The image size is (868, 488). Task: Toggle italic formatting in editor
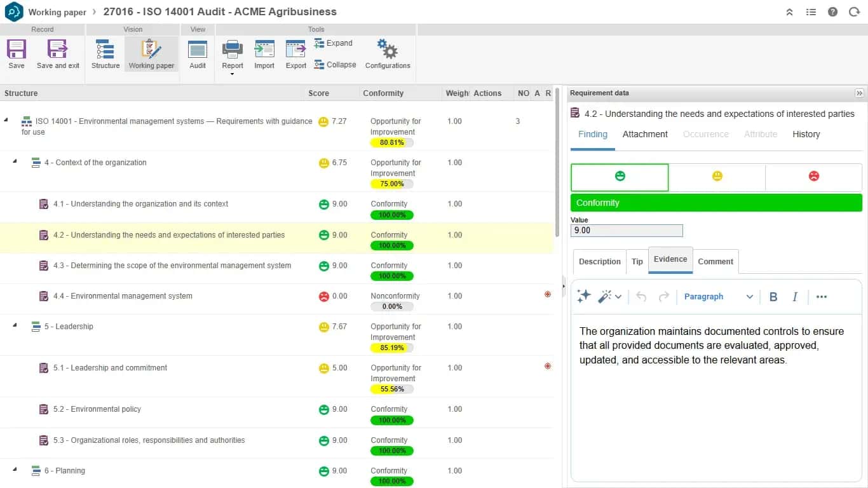point(795,297)
